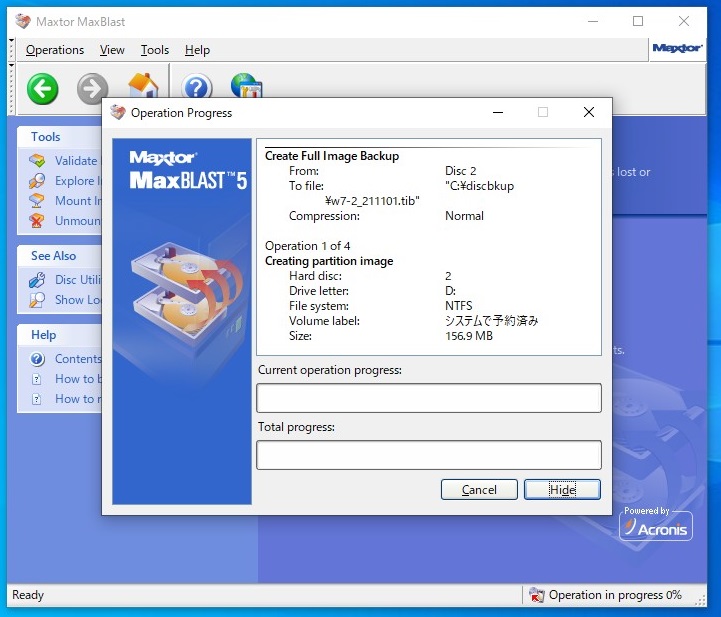This screenshot has height=617, width=721.
Task: Click the Total progress bar
Action: (x=429, y=455)
